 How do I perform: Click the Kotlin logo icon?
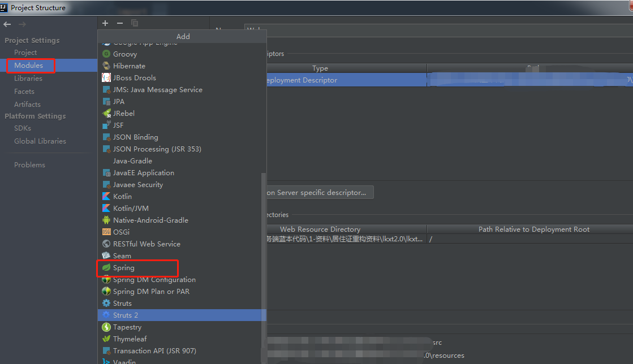pyautogui.click(x=106, y=196)
